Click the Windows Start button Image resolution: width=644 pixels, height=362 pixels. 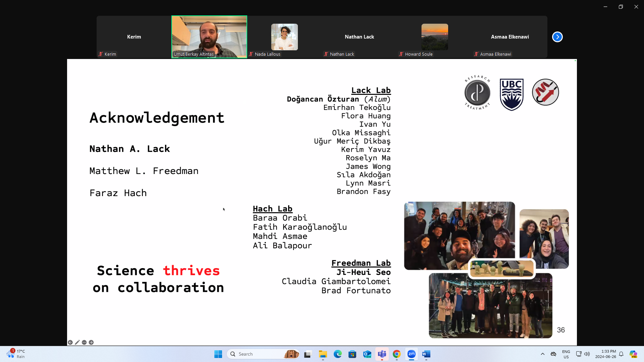[218, 354]
